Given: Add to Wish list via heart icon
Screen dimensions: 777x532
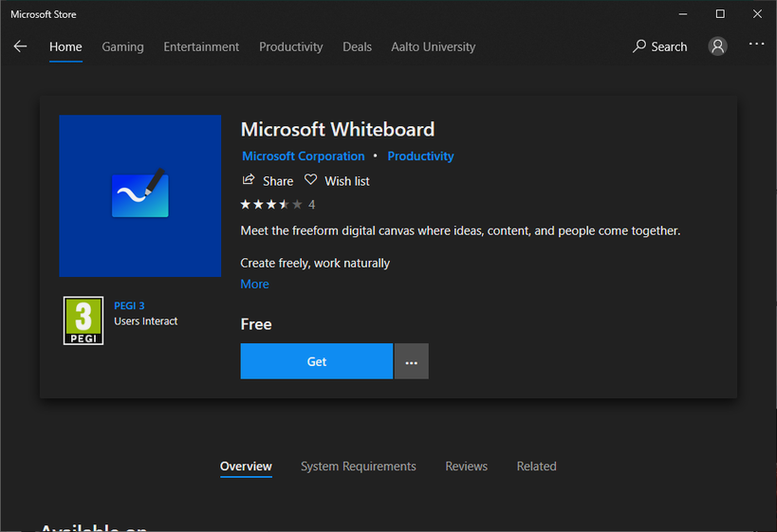Looking at the screenshot, I should 310,180.
